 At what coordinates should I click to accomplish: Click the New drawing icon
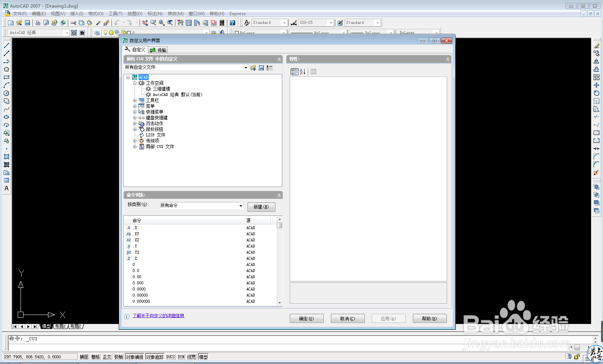tap(11, 23)
